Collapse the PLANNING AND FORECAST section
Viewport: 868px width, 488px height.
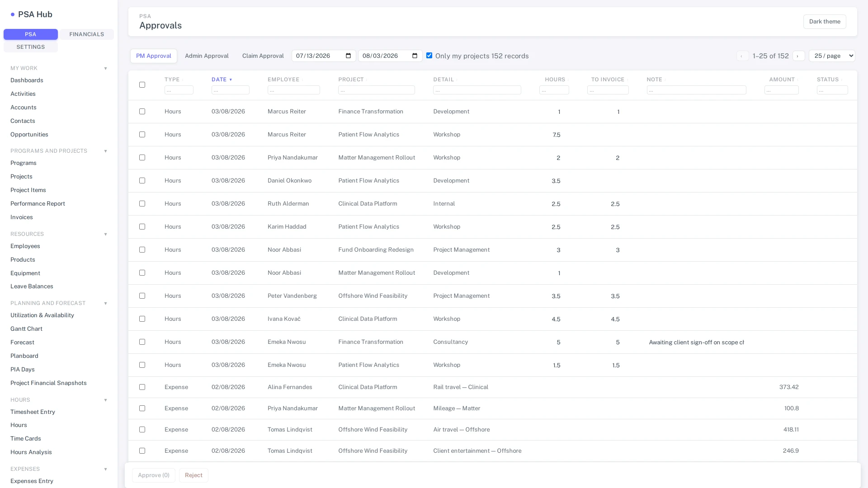[105, 303]
